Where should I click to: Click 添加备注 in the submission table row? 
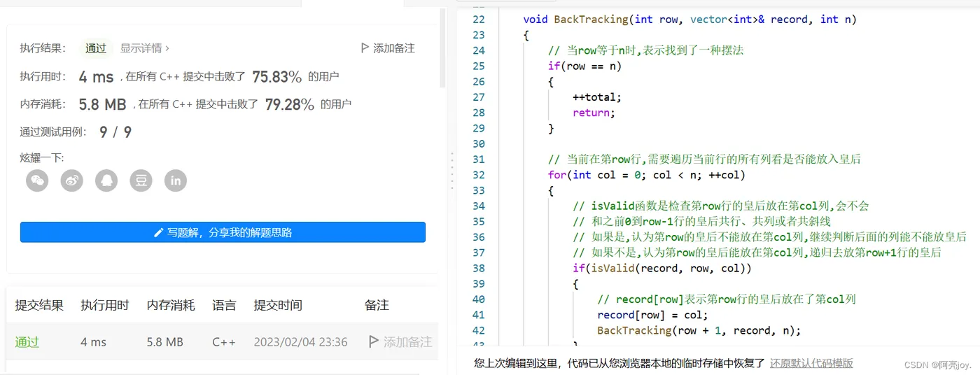click(400, 341)
